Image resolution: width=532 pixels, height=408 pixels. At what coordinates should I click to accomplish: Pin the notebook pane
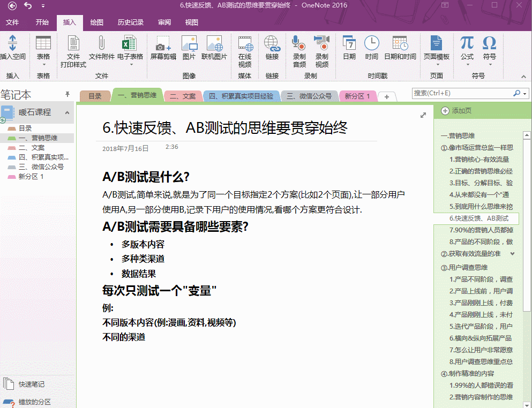(67, 94)
